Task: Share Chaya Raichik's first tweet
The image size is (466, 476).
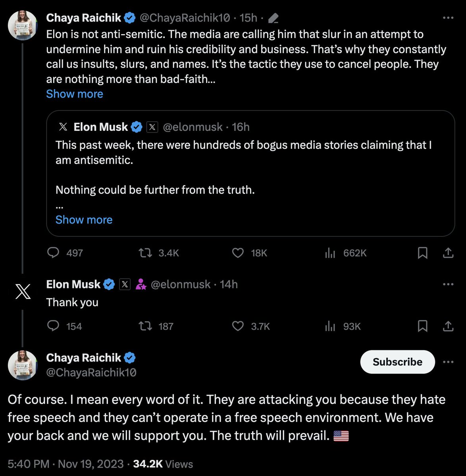Action: tap(448, 253)
